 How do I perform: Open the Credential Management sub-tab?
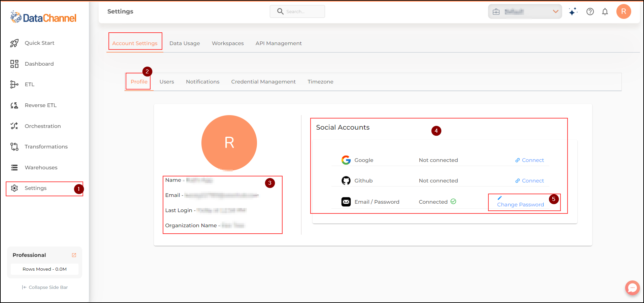point(263,81)
